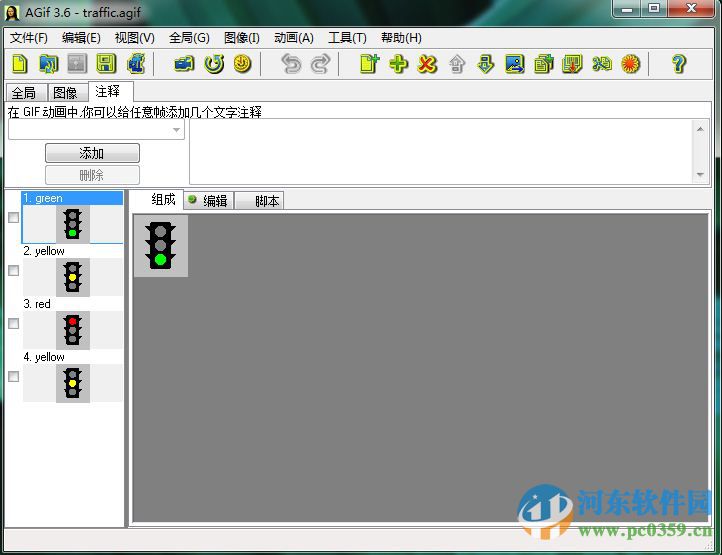The height and width of the screenshot is (555, 722).
Task: Click the Mona Lisa icon in title bar
Action: click(12, 12)
